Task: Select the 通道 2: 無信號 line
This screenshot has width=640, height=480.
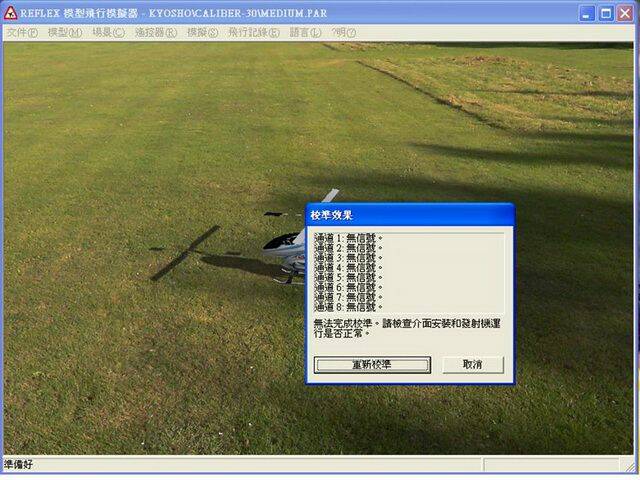Action: (x=349, y=248)
